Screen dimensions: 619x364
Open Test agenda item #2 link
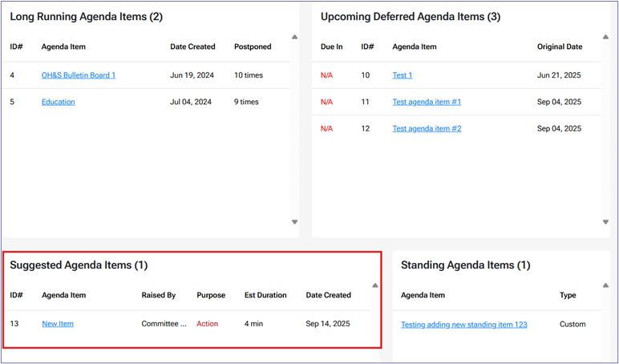tap(427, 128)
